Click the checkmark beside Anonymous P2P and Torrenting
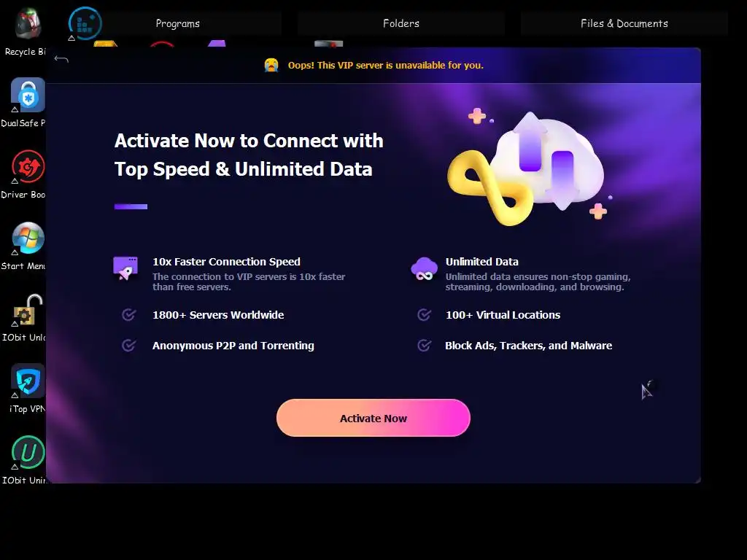 click(128, 345)
